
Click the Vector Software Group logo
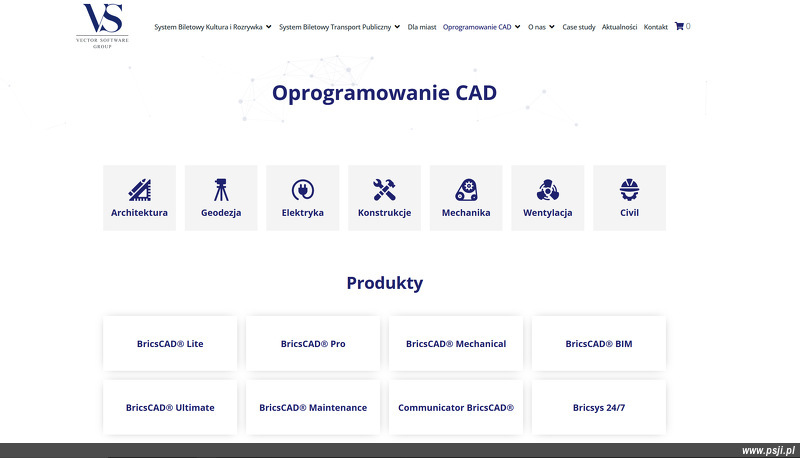pos(103,26)
